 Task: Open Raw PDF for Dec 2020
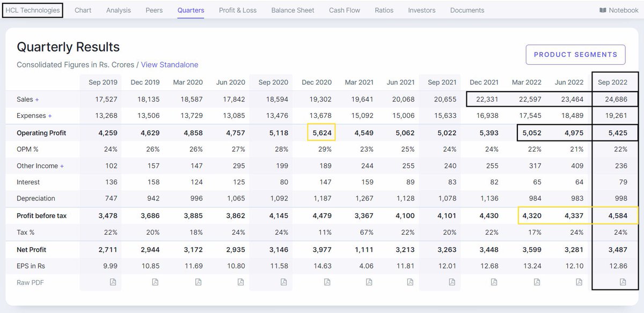point(327,282)
